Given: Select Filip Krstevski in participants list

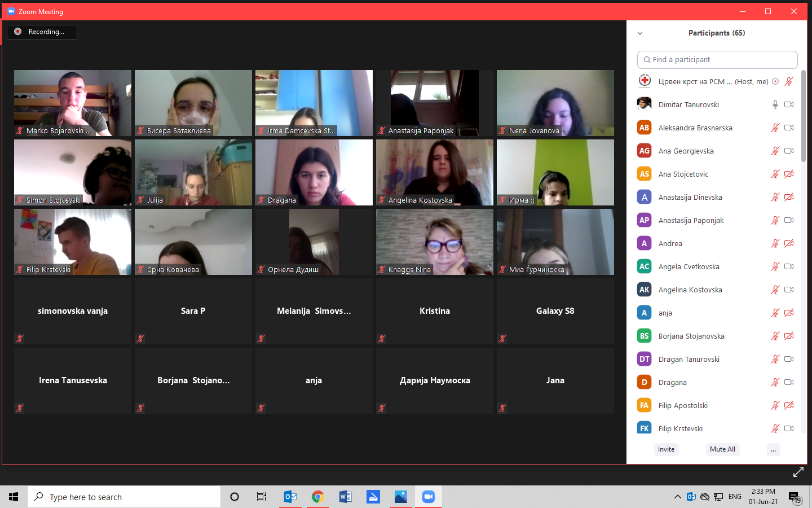Looking at the screenshot, I should point(680,428).
